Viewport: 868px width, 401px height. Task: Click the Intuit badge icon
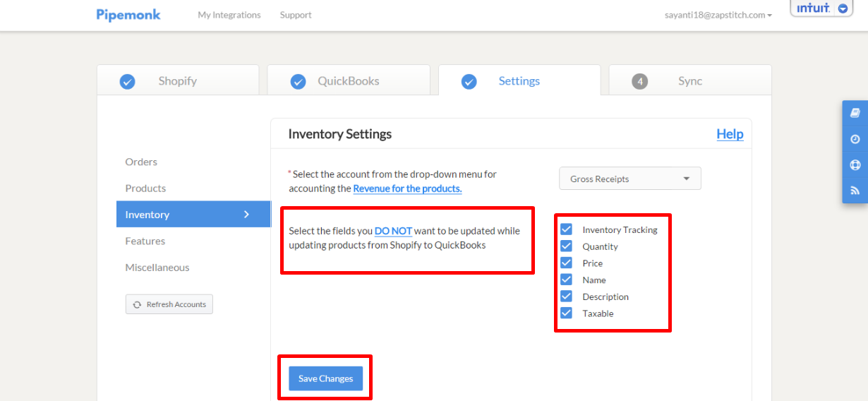point(813,8)
